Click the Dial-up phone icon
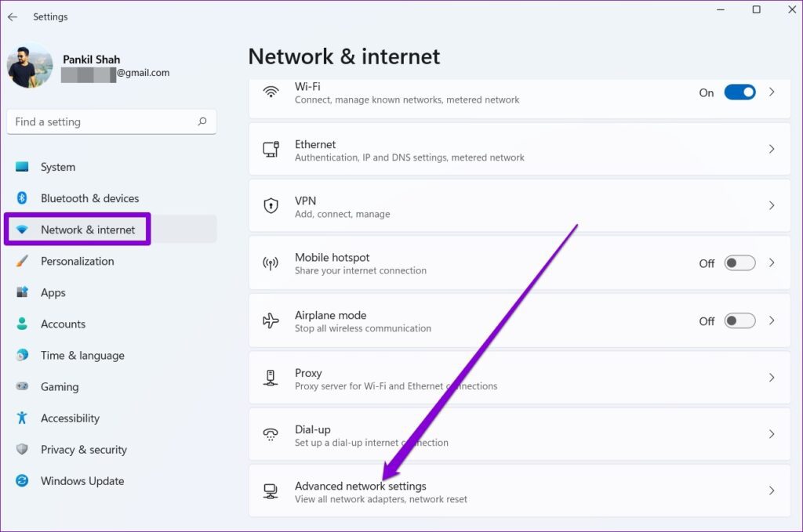 pyautogui.click(x=271, y=435)
